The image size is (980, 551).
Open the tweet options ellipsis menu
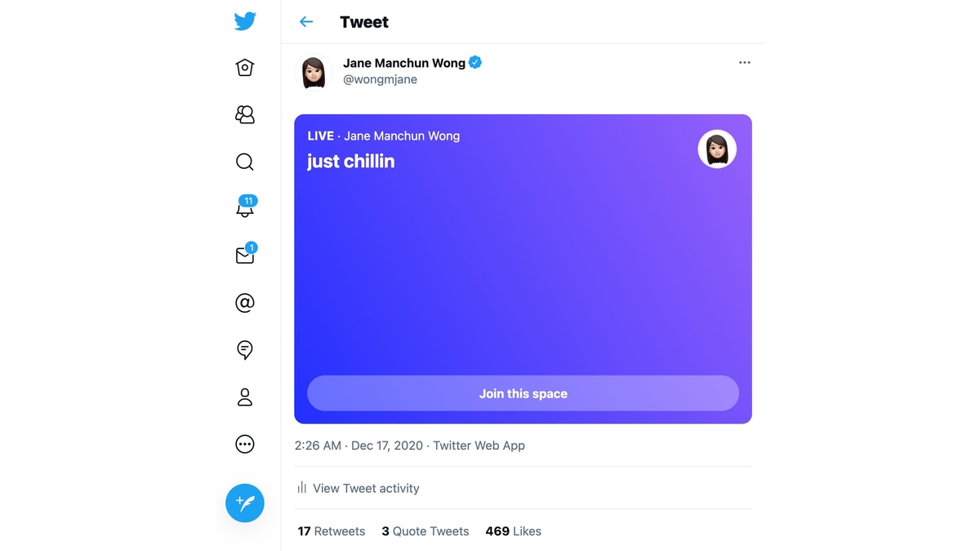coord(744,62)
